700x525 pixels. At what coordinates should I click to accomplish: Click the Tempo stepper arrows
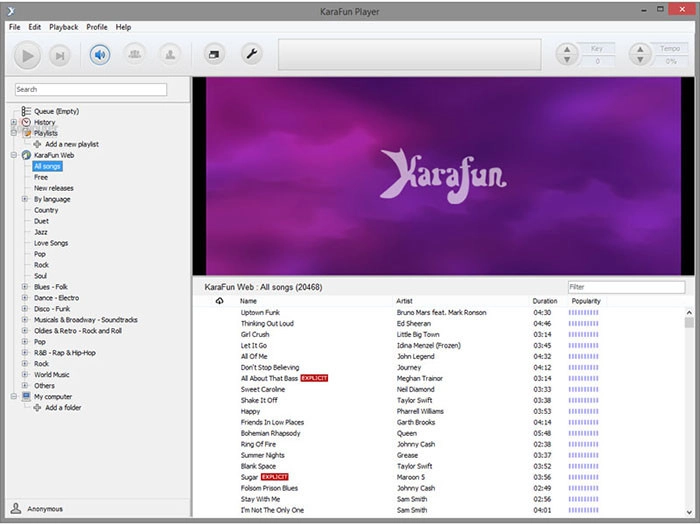click(x=639, y=55)
